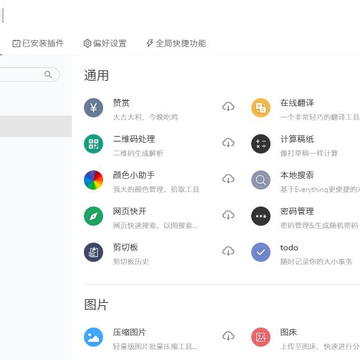
Task: Download the 剪切板 plugin via cloud icon
Action: (228, 251)
